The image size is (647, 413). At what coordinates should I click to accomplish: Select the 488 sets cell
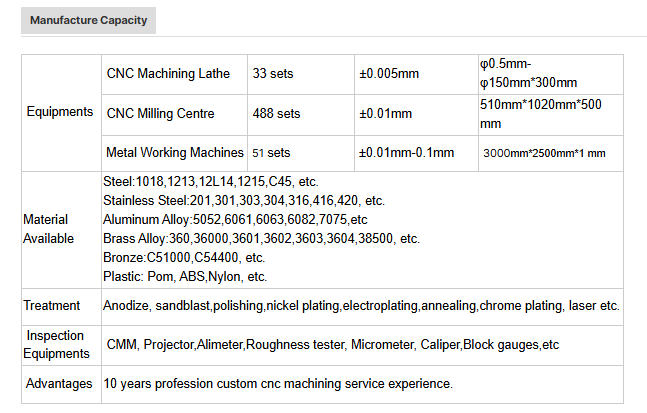pyautogui.click(x=301, y=115)
